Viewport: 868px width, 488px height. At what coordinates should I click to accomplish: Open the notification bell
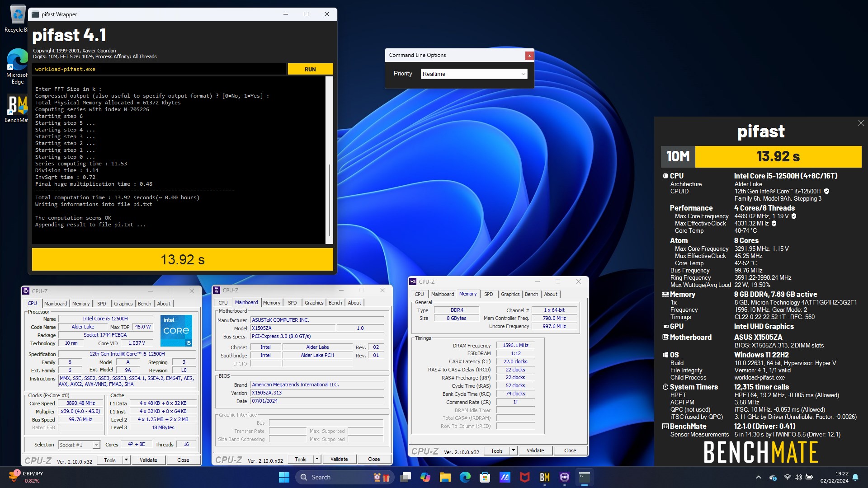pyautogui.click(x=855, y=477)
